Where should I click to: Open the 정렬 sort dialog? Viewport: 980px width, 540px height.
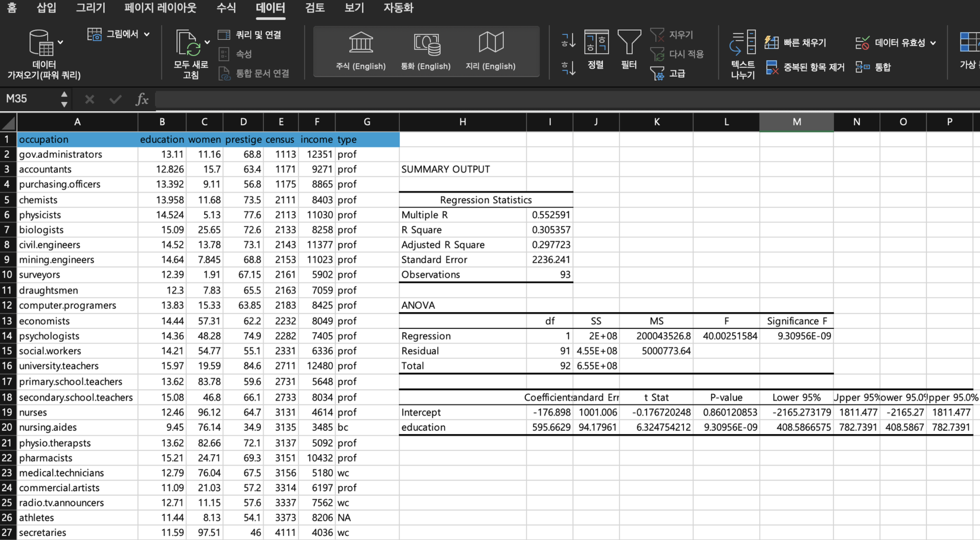tap(596, 49)
